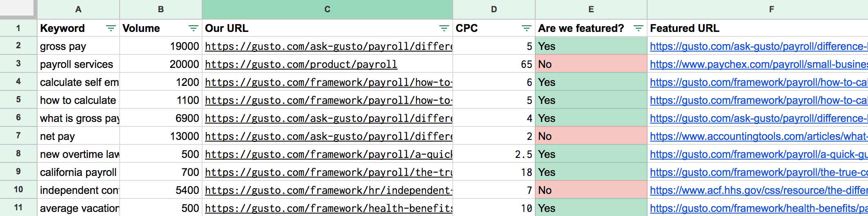The width and height of the screenshot is (868, 216).
Task: Select column C header
Action: [x=327, y=9]
